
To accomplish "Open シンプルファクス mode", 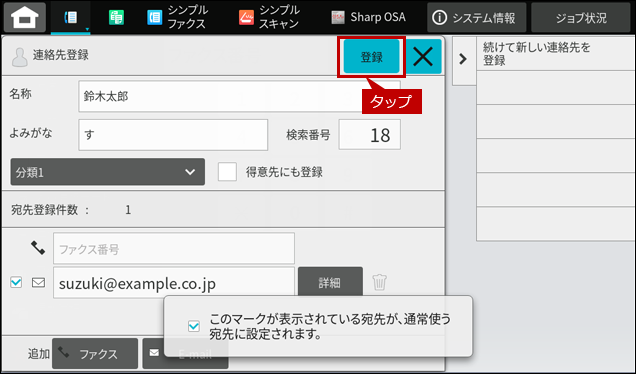I will point(177,17).
